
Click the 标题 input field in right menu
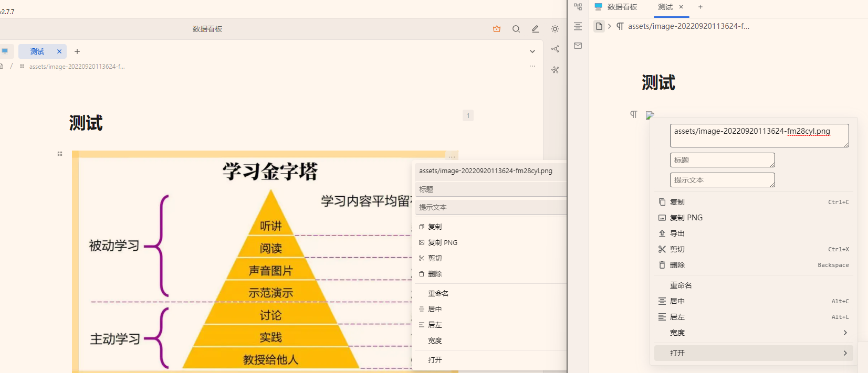(x=721, y=160)
